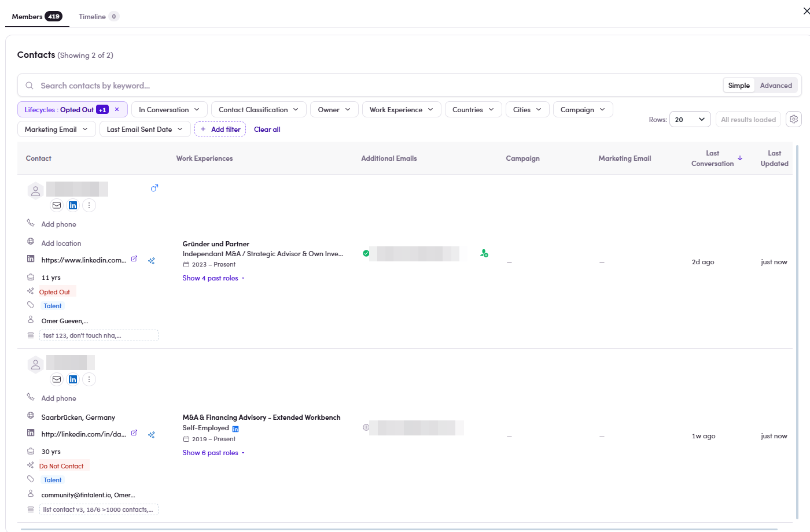Switch search mode to Advanced
Viewport: 810px width, 532px height.
(776, 86)
